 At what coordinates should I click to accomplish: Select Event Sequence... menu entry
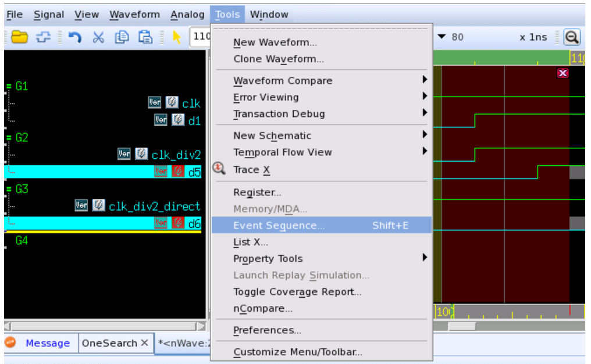pos(321,226)
